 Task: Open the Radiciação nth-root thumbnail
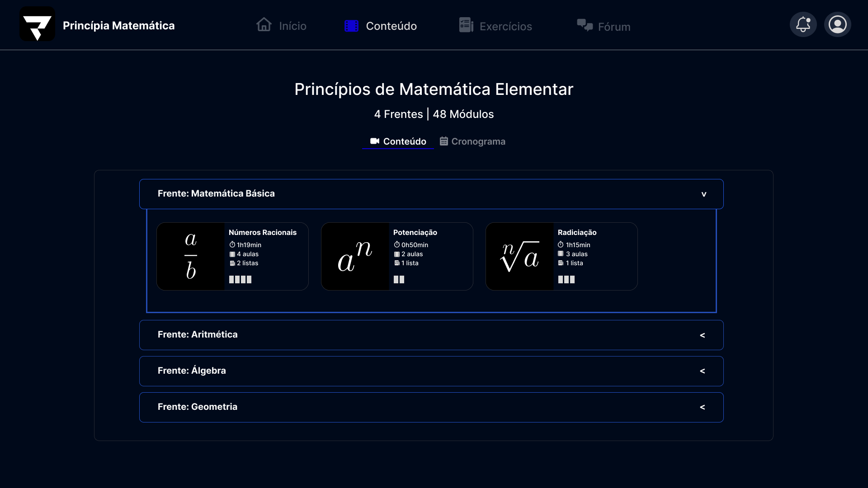tap(520, 256)
